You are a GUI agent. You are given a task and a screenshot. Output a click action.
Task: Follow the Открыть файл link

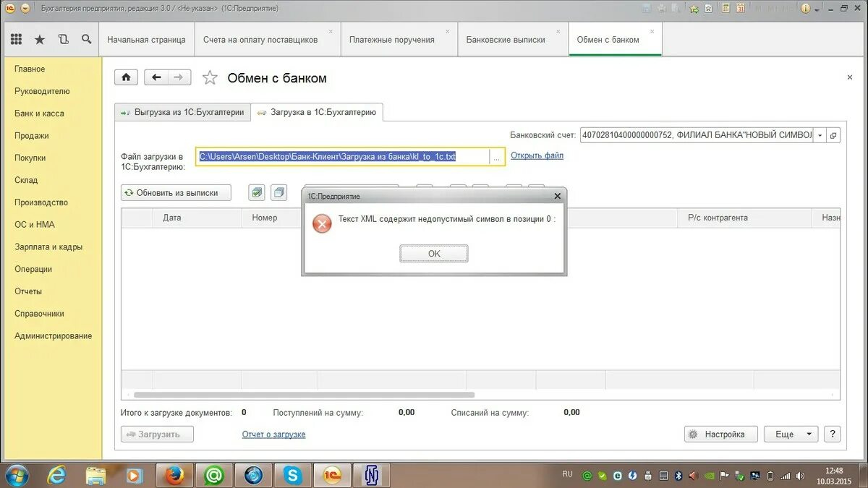[x=537, y=155]
